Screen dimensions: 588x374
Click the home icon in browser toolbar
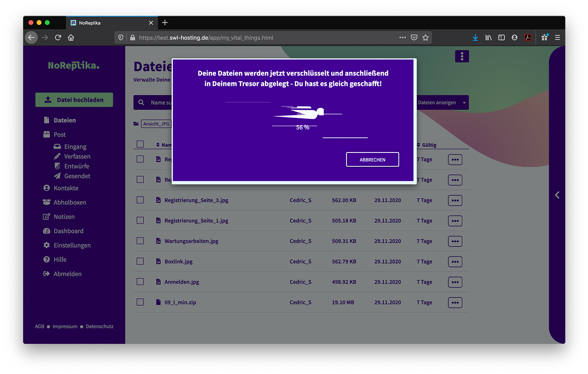71,38
